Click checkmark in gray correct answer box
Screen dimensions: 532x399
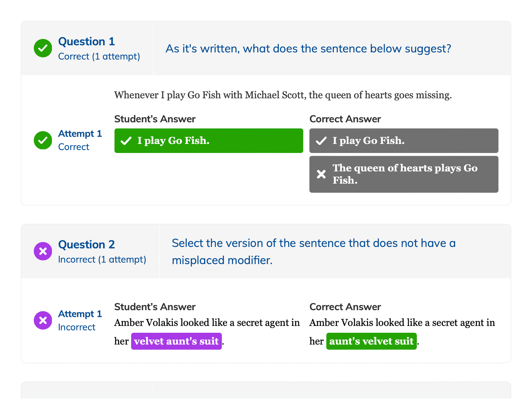[321, 141]
